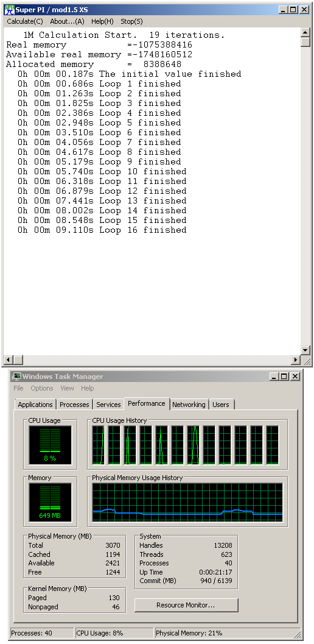Click the first CPU Usage History graph
314x644 pixels.
[99, 445]
